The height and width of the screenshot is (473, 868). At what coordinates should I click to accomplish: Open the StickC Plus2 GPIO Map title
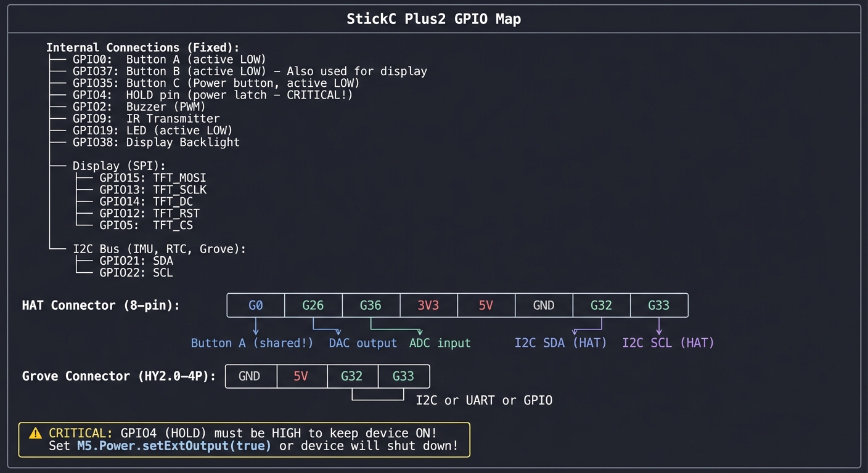tap(433, 18)
